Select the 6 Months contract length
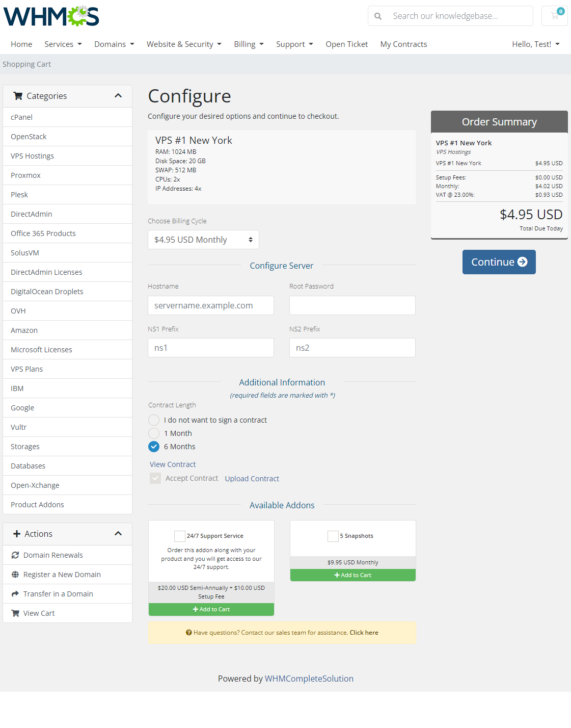Image resolution: width=571 pixels, height=728 pixels. [154, 447]
